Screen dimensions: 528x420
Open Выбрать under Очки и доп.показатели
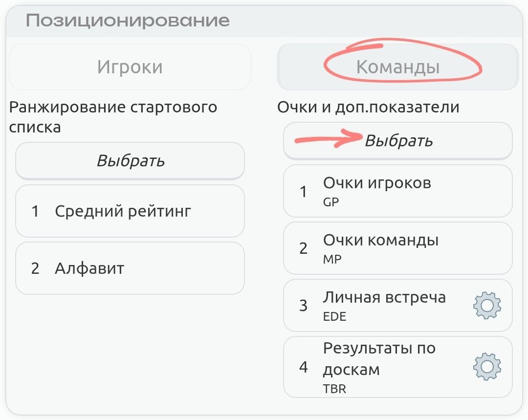[398, 141]
